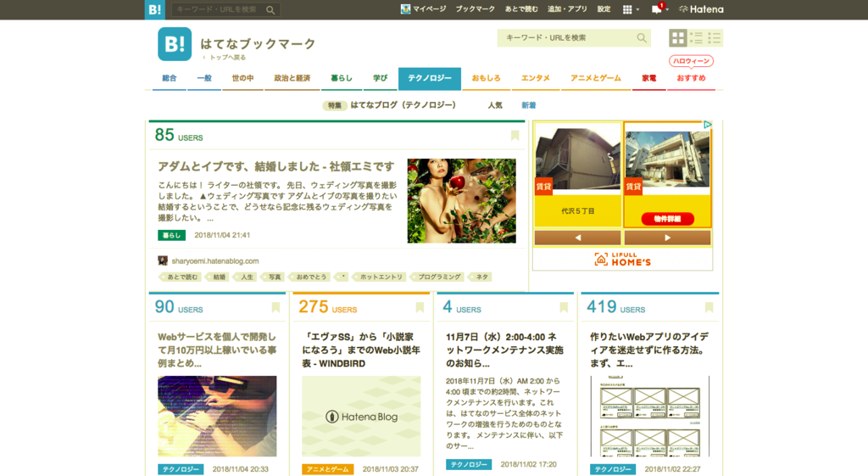
Task: Click the magnifier icon in main search box
Action: click(642, 37)
